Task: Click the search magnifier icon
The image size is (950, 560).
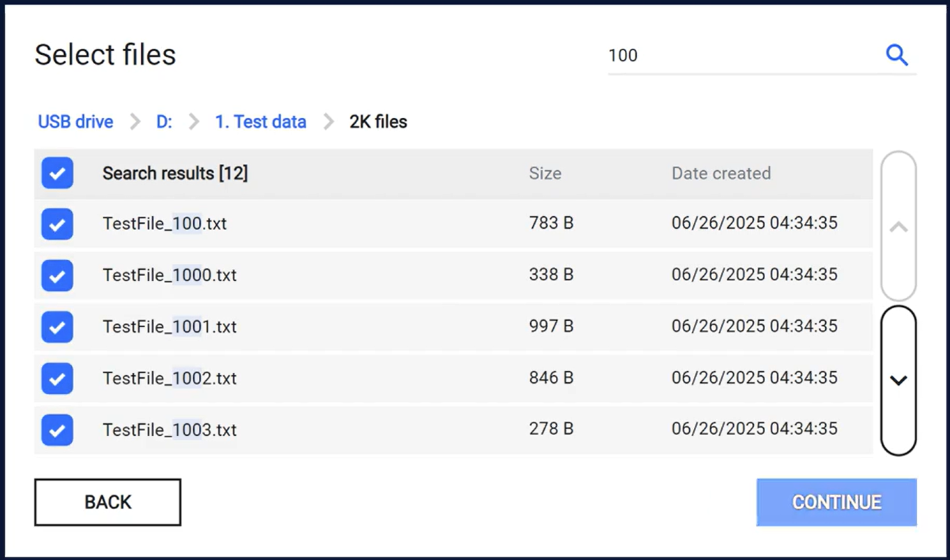Action: click(897, 55)
